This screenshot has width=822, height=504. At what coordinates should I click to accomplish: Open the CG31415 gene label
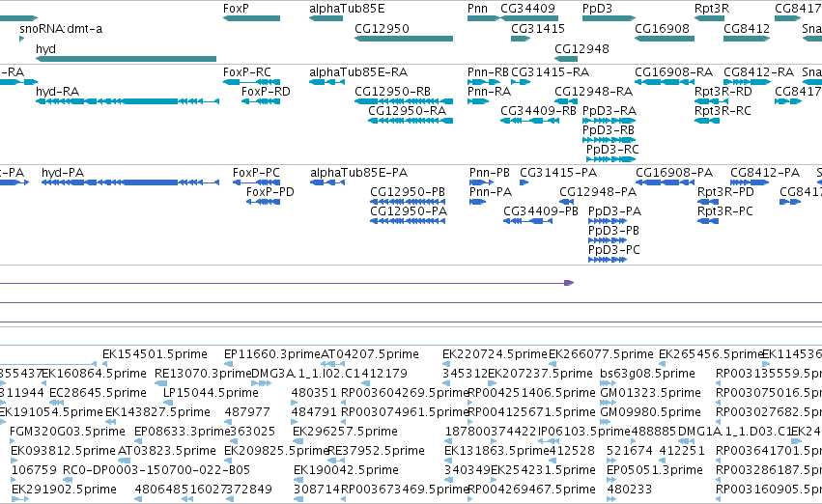[x=538, y=29]
